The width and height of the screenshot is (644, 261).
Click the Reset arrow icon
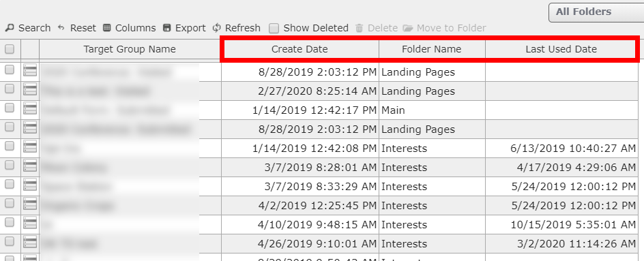pyautogui.click(x=61, y=28)
